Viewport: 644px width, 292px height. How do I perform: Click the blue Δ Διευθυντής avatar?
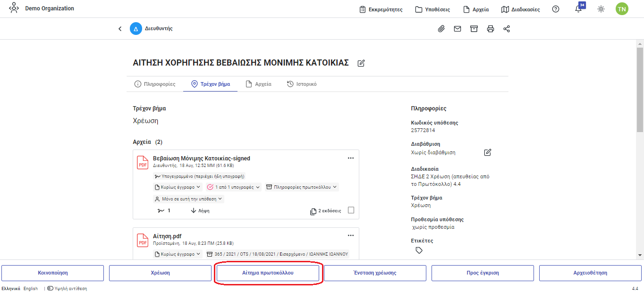(136, 29)
